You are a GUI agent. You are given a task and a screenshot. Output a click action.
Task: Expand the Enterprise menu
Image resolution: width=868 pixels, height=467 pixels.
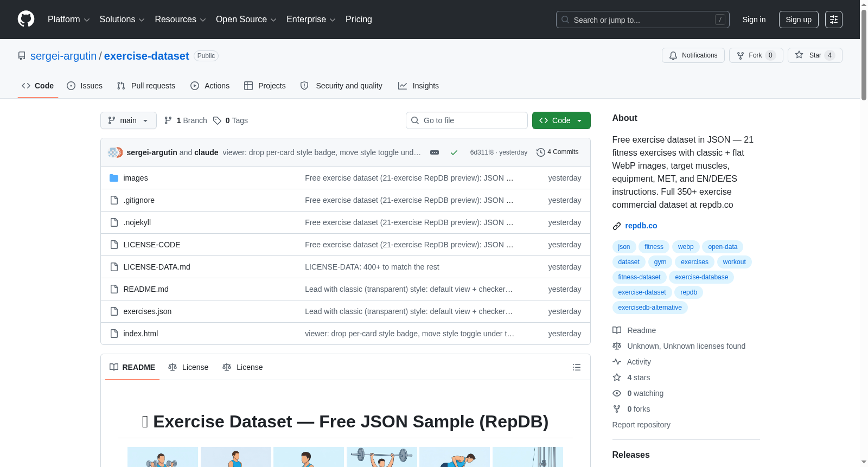pyautogui.click(x=311, y=20)
